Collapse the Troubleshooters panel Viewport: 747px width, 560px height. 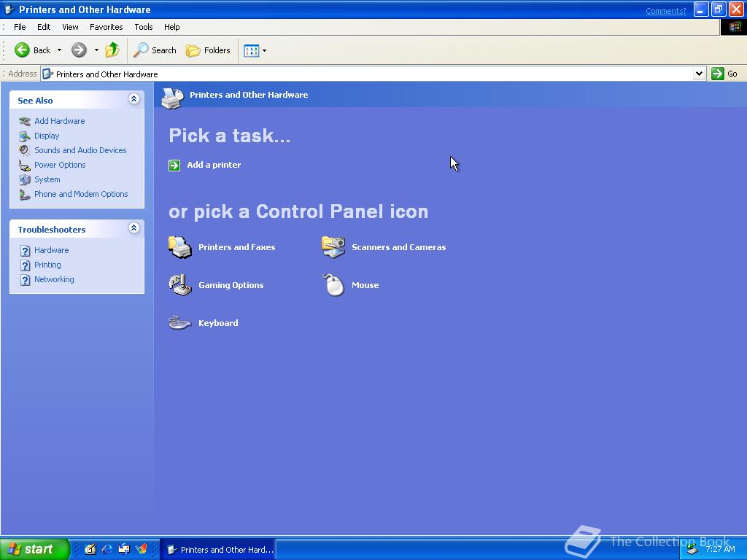click(134, 227)
